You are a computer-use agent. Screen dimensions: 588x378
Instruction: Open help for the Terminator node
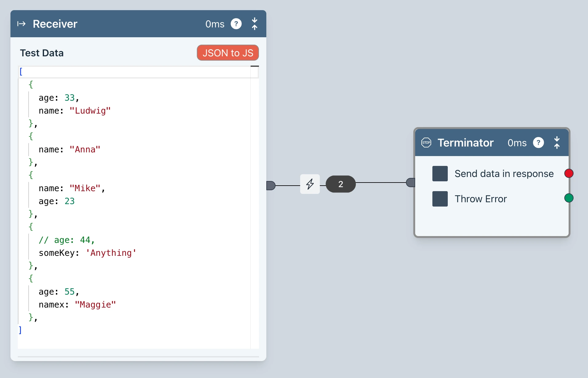538,143
